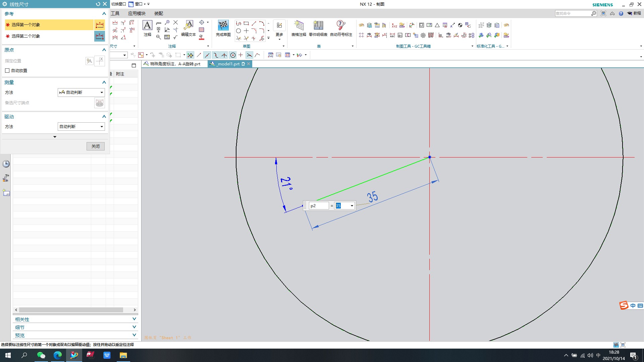Toggle the snap existing point option
The height and width of the screenshot is (362, 644).
coord(240,55)
